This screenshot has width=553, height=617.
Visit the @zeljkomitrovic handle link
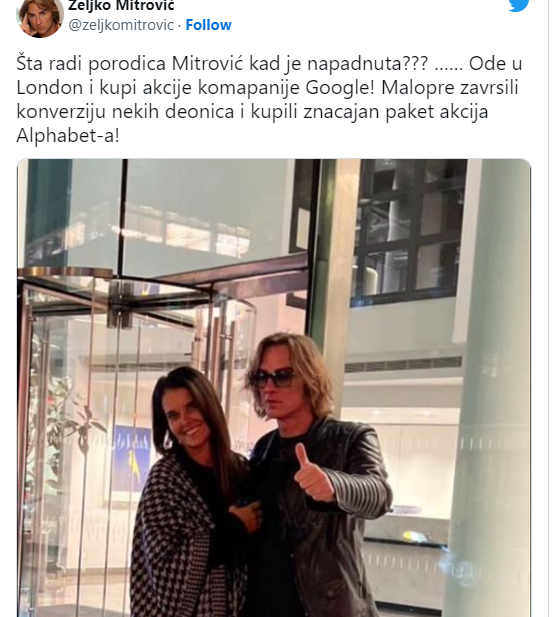click(x=121, y=25)
